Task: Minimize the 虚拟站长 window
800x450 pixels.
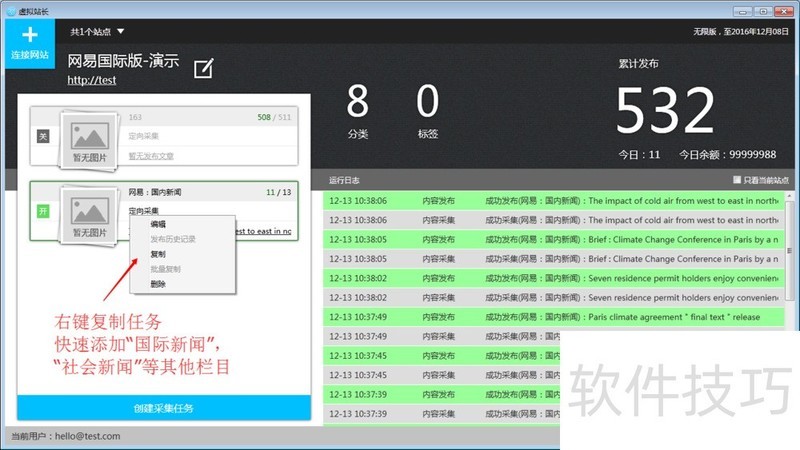Action: coord(743,11)
